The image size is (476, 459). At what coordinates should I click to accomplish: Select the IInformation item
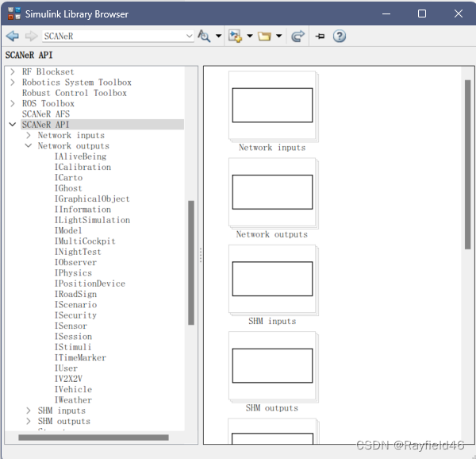click(83, 210)
